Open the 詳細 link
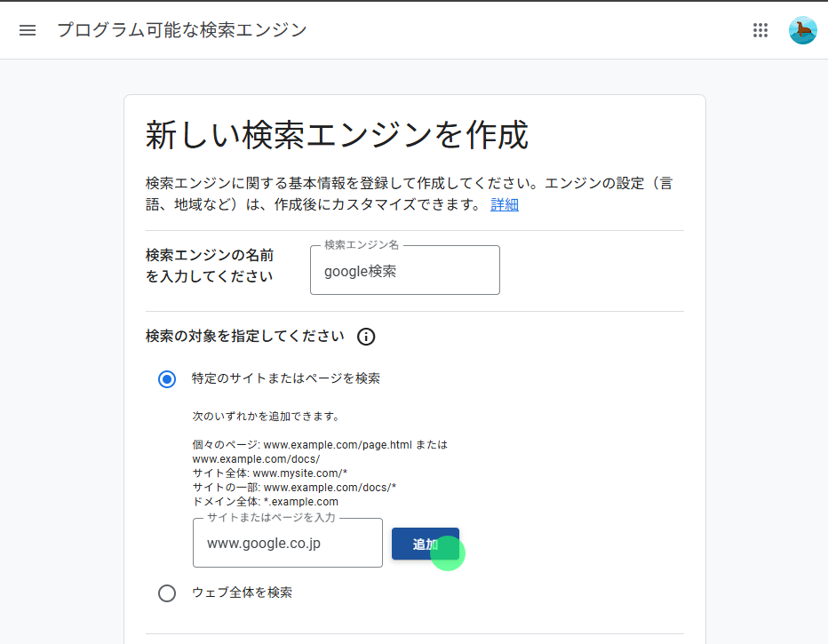828x644 pixels. coord(505,204)
